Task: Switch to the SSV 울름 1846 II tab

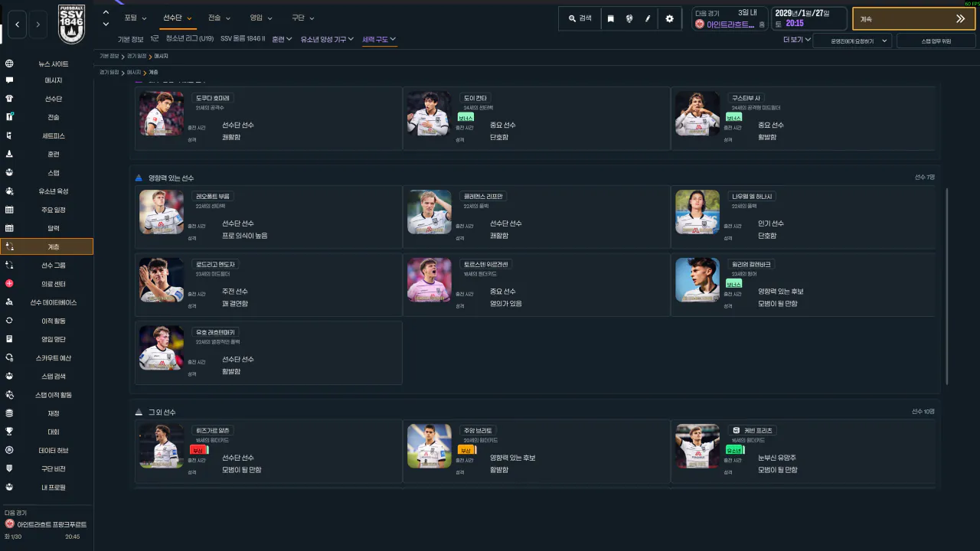Action: pos(243,39)
